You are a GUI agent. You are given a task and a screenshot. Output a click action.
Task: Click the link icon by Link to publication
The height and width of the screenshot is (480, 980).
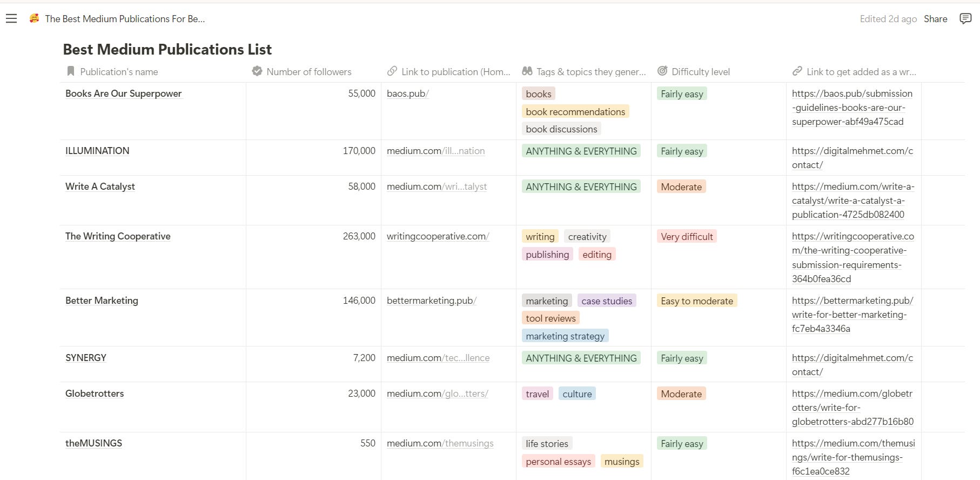tap(392, 71)
